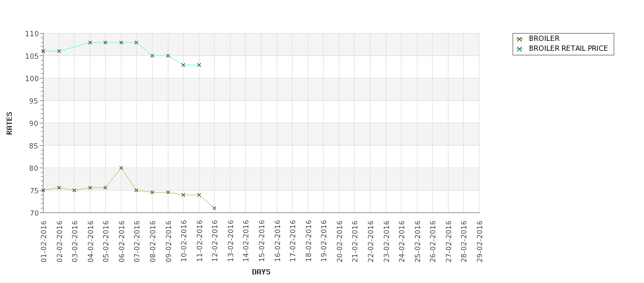This screenshot has width=644, height=283.
Task: Click the 22-02-2016 date label
Action: [x=371, y=241]
